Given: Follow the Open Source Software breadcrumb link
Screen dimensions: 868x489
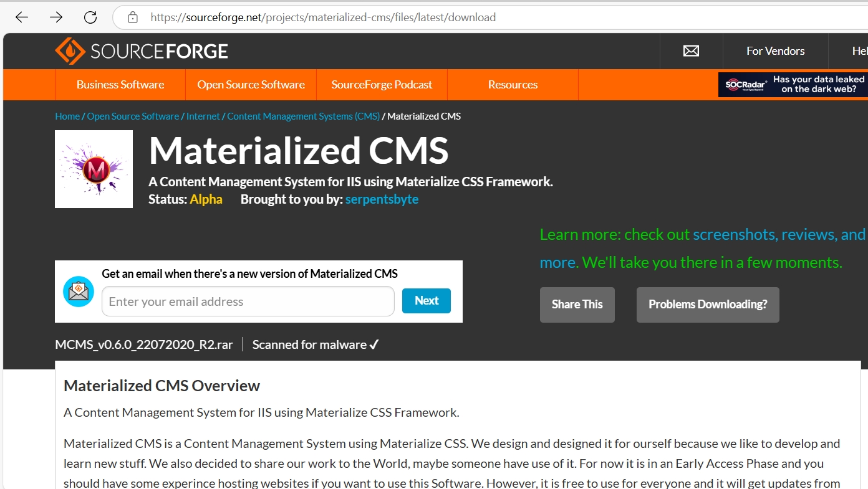Looking at the screenshot, I should coord(133,116).
